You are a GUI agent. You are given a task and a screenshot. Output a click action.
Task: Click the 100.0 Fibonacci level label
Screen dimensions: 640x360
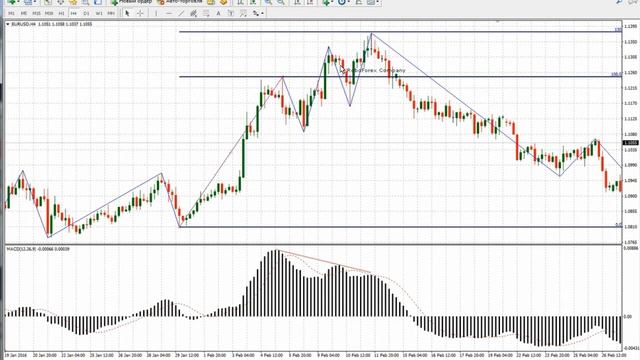tap(616, 74)
